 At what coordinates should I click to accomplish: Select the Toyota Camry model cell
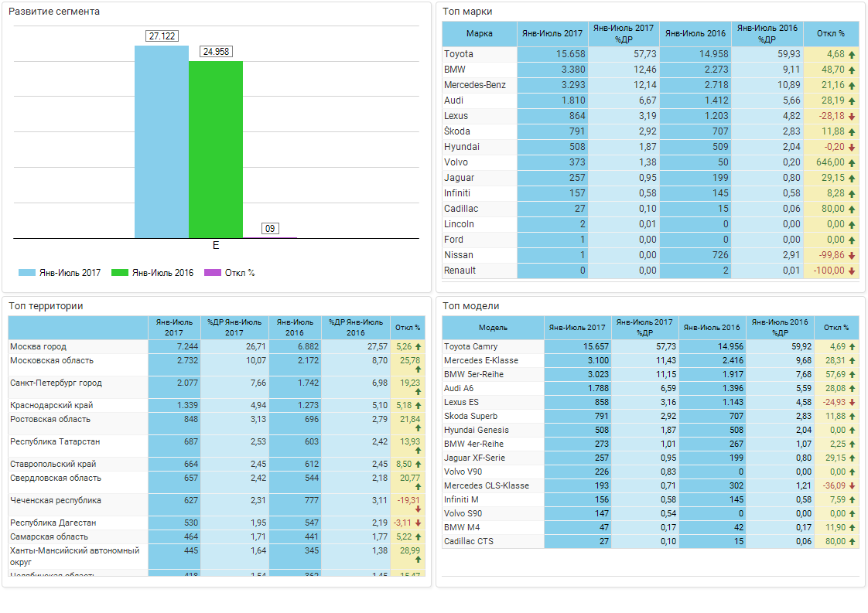[x=494, y=347]
